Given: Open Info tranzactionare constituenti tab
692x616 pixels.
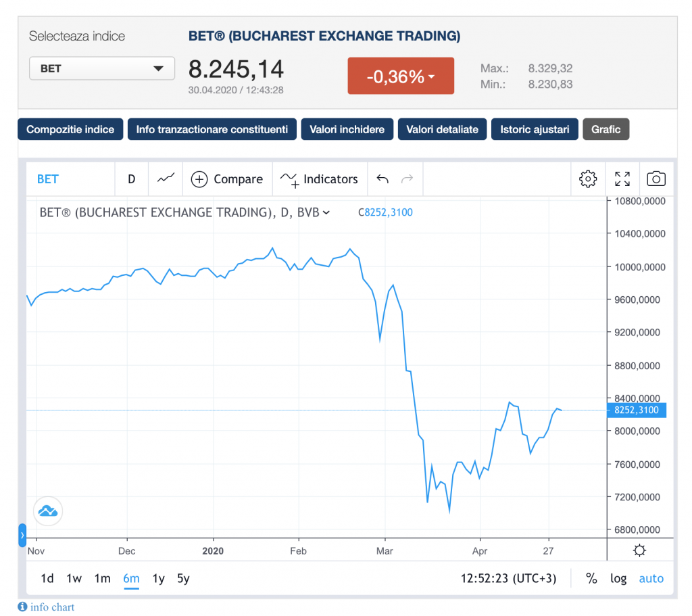Looking at the screenshot, I should point(212,129).
